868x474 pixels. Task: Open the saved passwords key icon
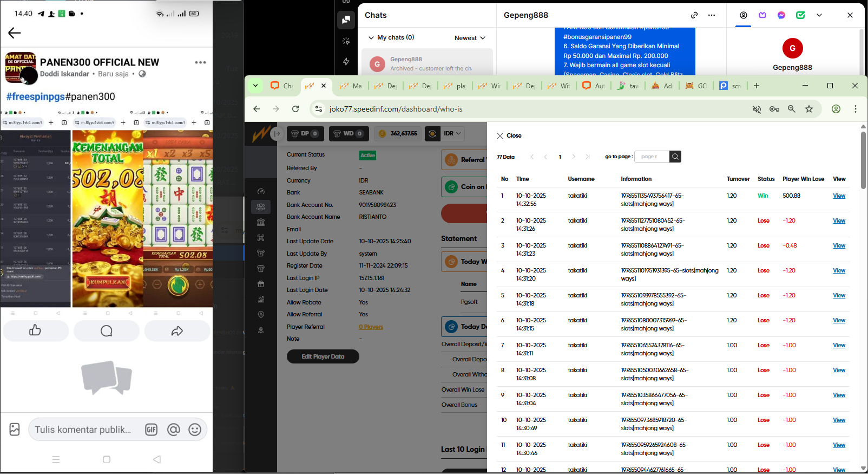pyautogui.click(x=774, y=109)
